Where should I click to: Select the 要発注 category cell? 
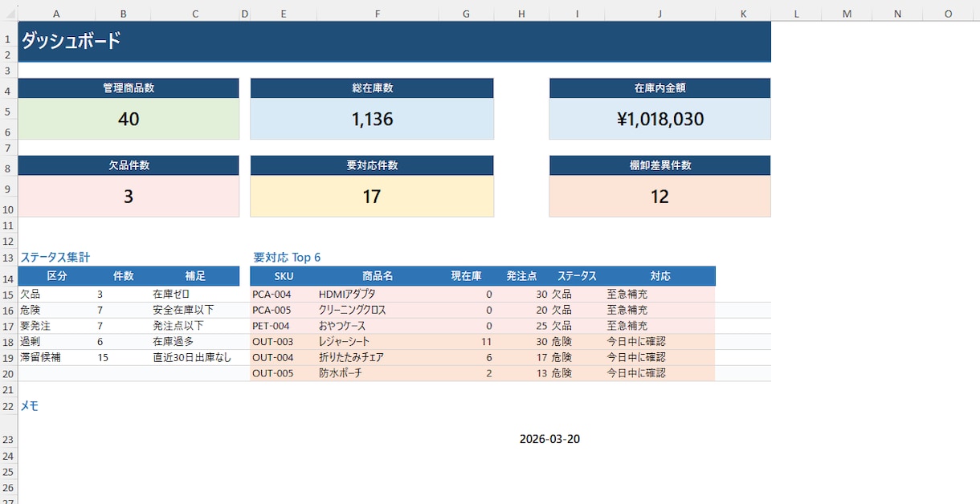[57, 326]
